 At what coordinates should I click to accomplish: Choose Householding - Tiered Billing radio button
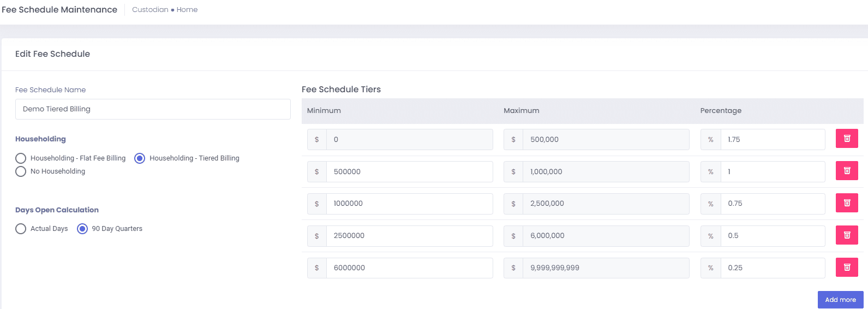(140, 158)
